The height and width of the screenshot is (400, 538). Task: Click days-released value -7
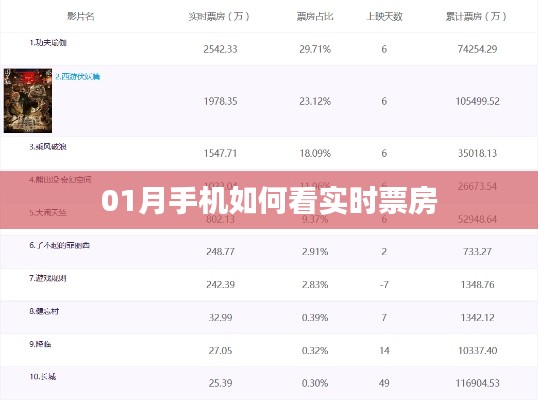tap(384, 284)
